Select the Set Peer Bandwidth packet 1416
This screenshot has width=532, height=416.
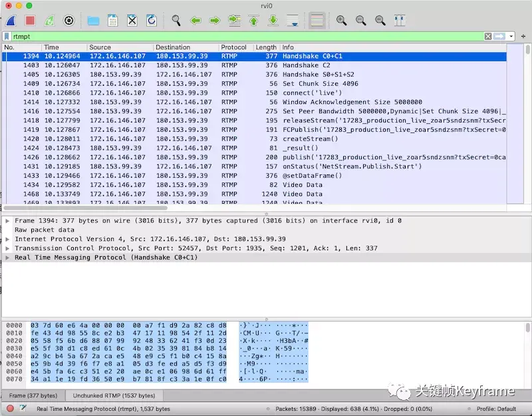pos(255,111)
